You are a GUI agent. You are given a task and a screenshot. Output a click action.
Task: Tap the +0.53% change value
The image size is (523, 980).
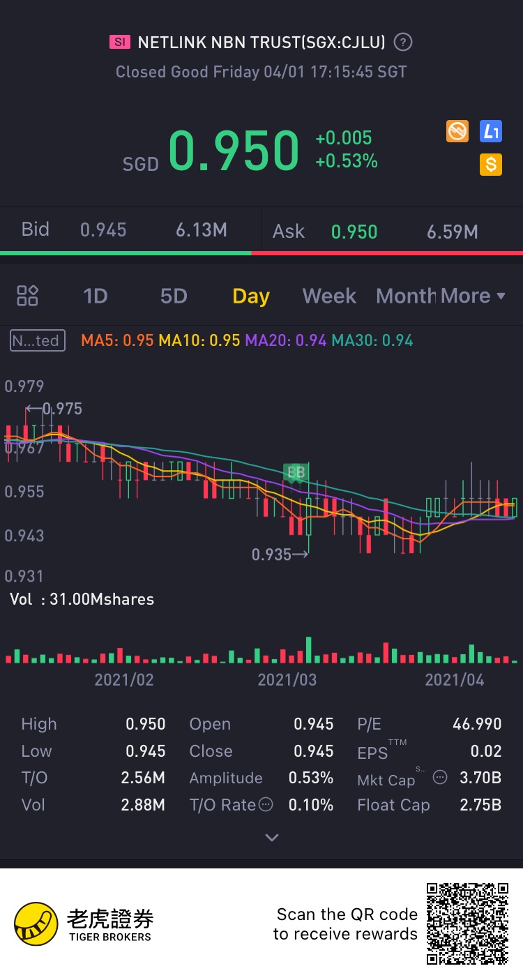347,161
